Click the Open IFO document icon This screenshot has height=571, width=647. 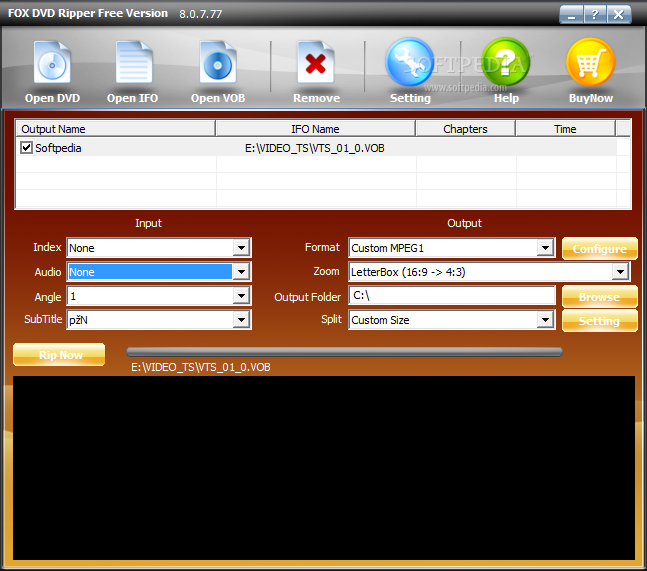coord(134,63)
